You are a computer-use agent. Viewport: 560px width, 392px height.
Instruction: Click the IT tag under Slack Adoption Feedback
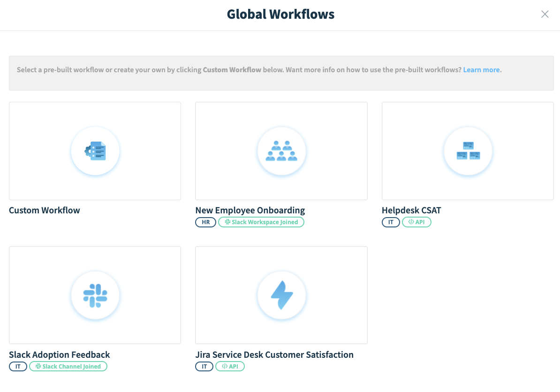(x=18, y=366)
